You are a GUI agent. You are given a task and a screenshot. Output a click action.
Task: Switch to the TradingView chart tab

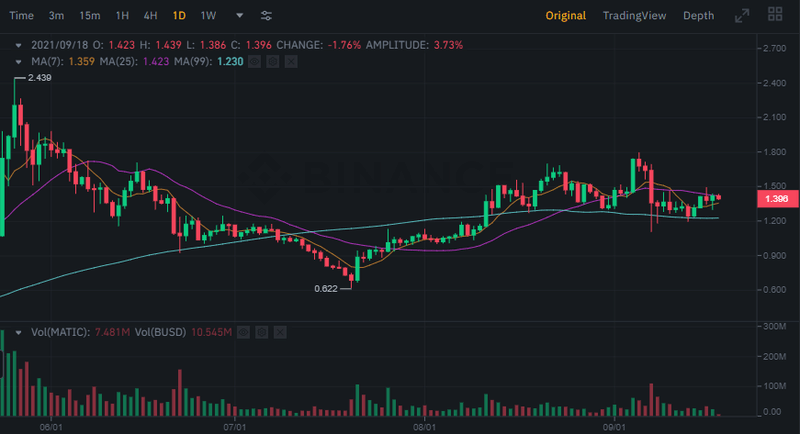[636, 16]
